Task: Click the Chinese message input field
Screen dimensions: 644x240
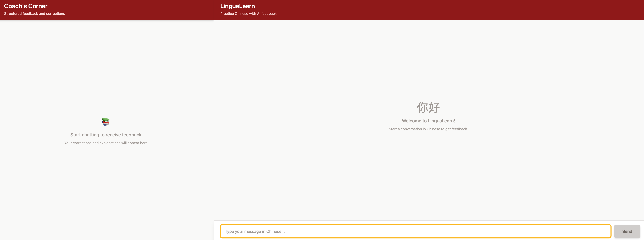Action: click(x=415, y=231)
